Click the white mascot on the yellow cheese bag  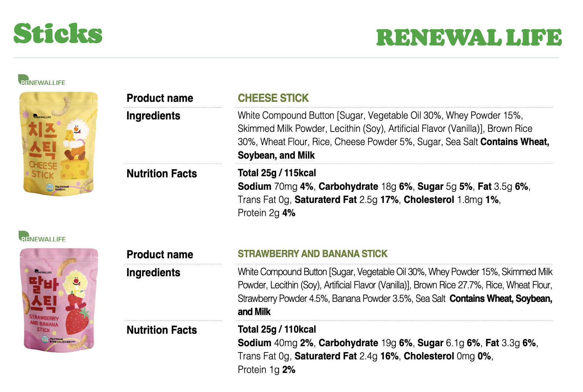click(77, 135)
